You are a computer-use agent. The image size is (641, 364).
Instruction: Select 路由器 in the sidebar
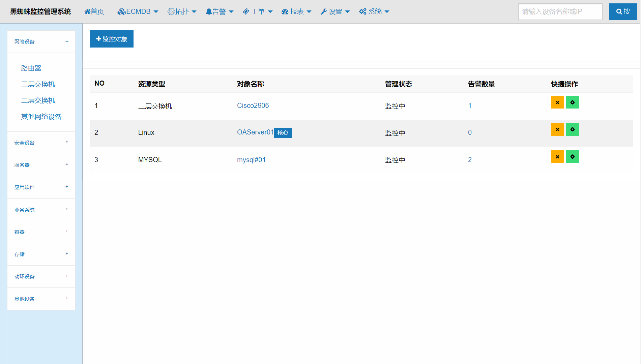31,68
